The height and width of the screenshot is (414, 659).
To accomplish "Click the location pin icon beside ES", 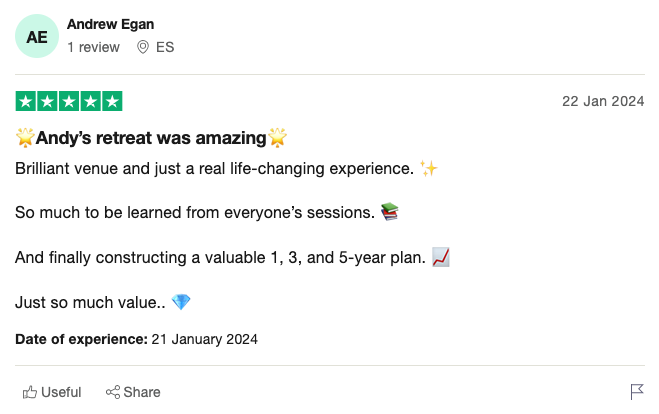I will (143, 47).
